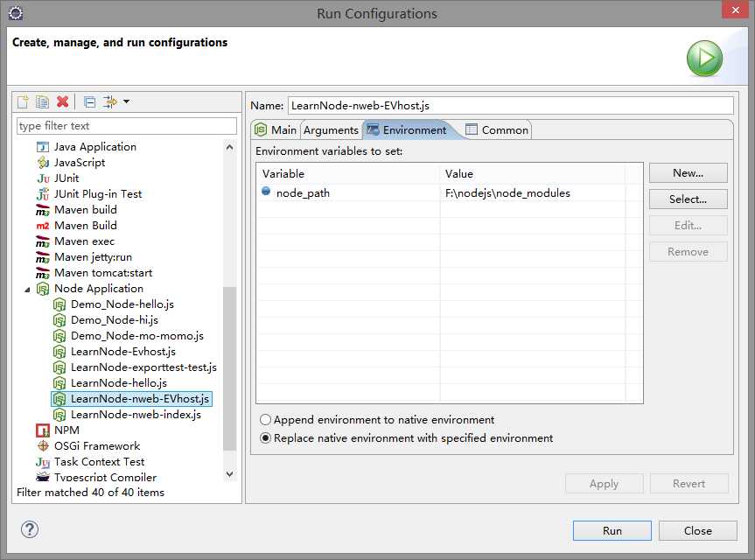Switch to the Main tab
Viewport: 755px width, 560px height.
click(x=276, y=130)
